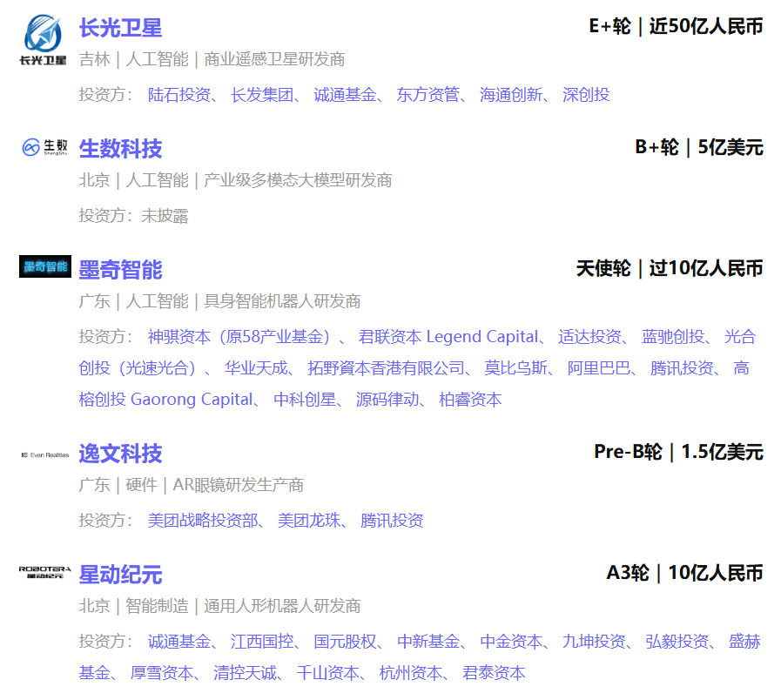Open investor 千山资本
Viewport: 781px width, 700px height.
pyautogui.click(x=327, y=673)
